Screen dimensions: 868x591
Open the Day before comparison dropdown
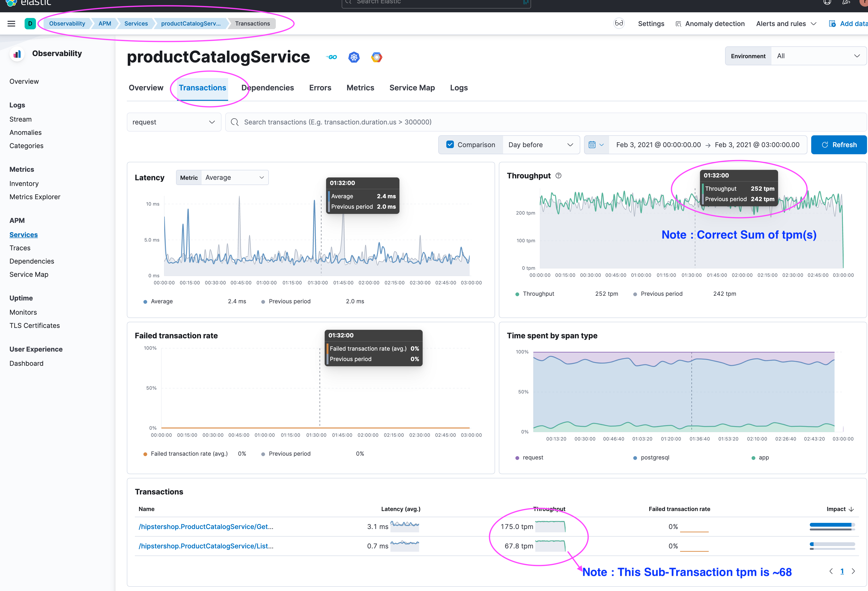(541, 145)
